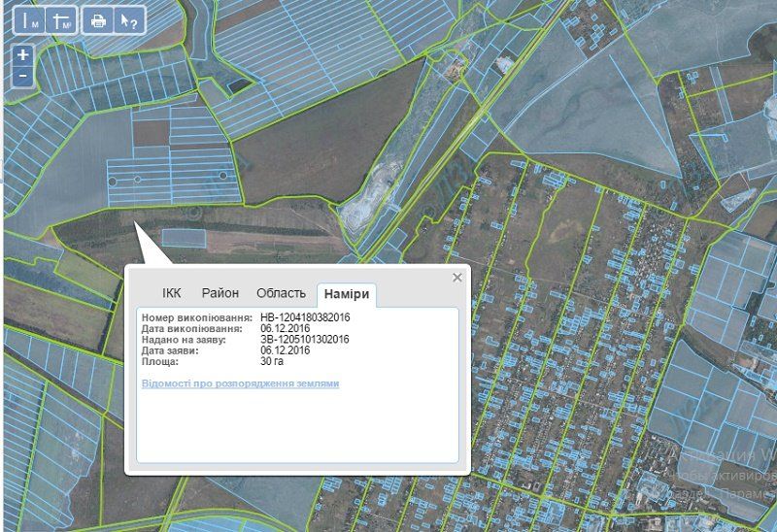
Task: Switch to the ІКК tab
Action: pyautogui.click(x=172, y=293)
